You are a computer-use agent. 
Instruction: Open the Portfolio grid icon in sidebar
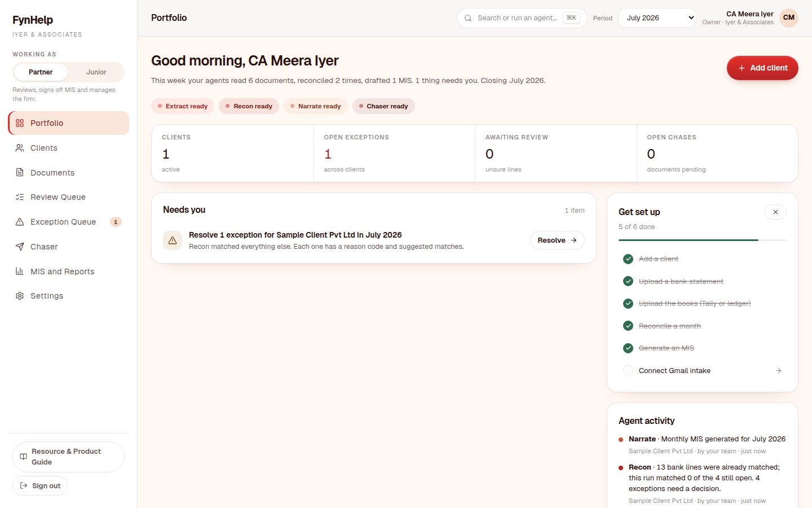coord(20,123)
